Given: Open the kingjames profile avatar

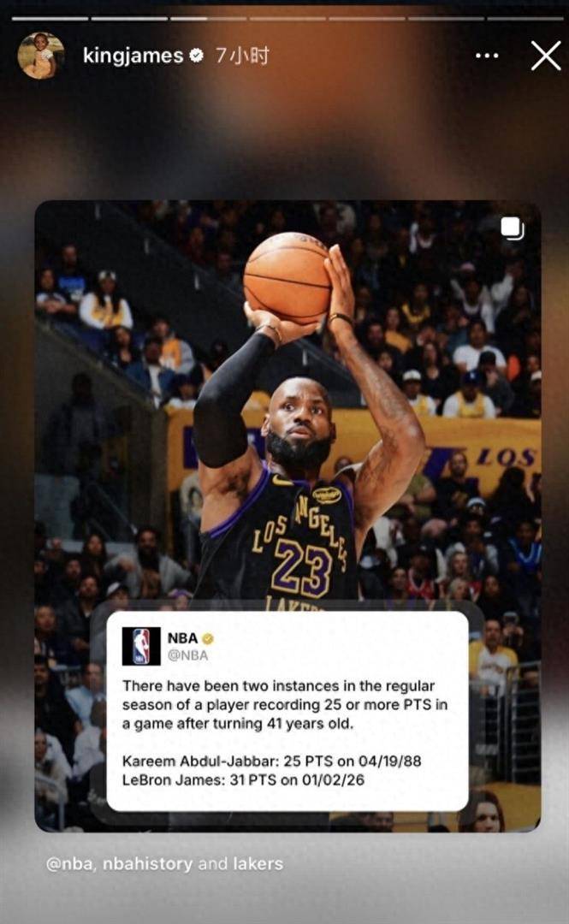Looking at the screenshot, I should 41,56.
